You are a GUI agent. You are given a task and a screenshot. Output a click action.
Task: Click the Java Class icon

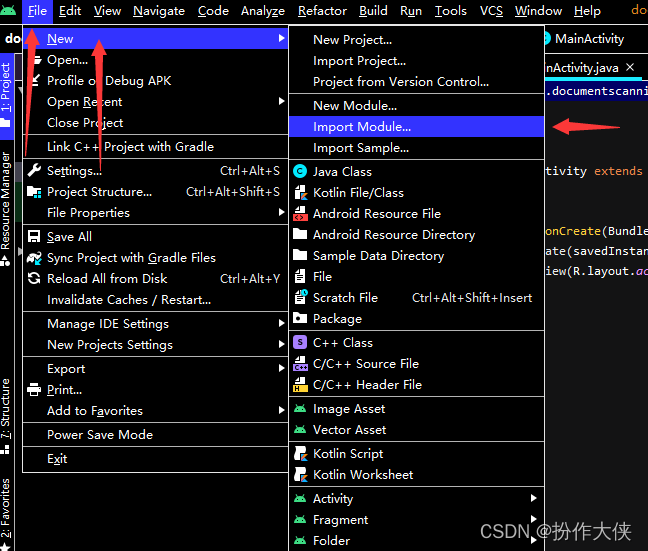[x=300, y=171]
